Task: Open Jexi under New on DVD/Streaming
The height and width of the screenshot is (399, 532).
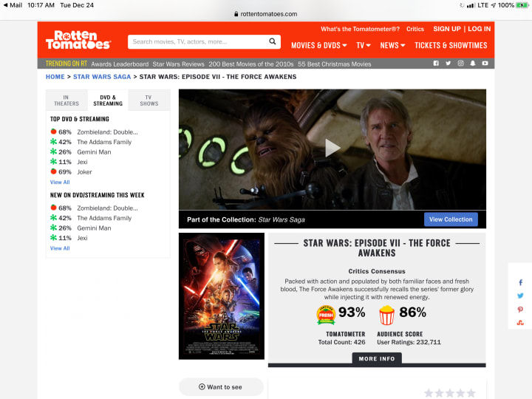Action: pyautogui.click(x=82, y=238)
